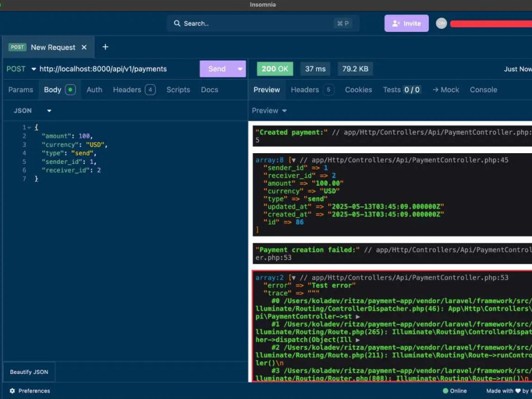Click the "currency": "USD" line

click(74, 145)
